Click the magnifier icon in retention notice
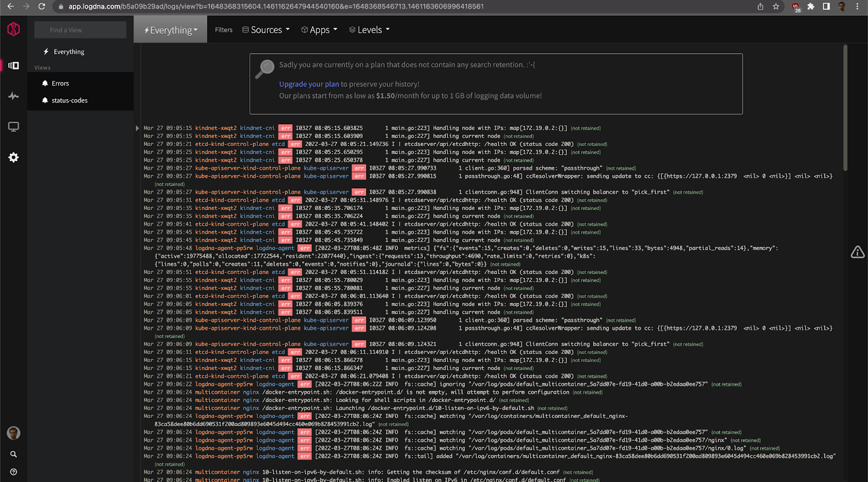The width and height of the screenshot is (868, 482). (x=265, y=69)
